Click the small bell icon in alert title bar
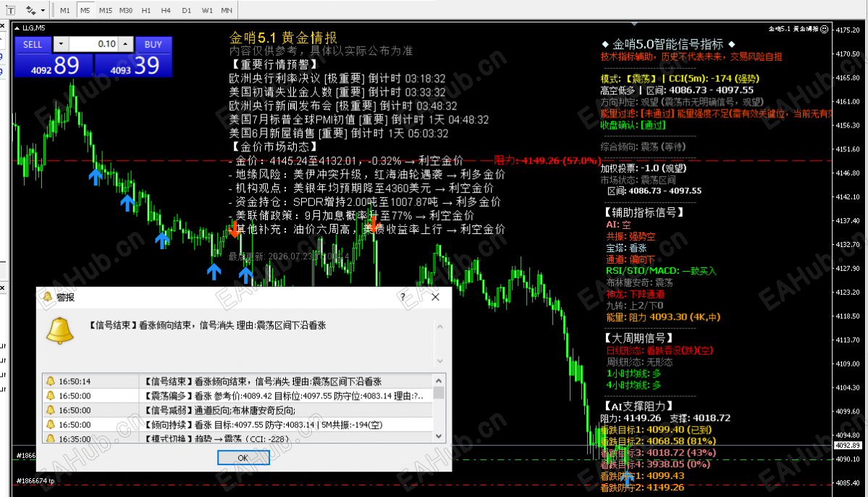This screenshot has width=868, height=497. [x=48, y=297]
